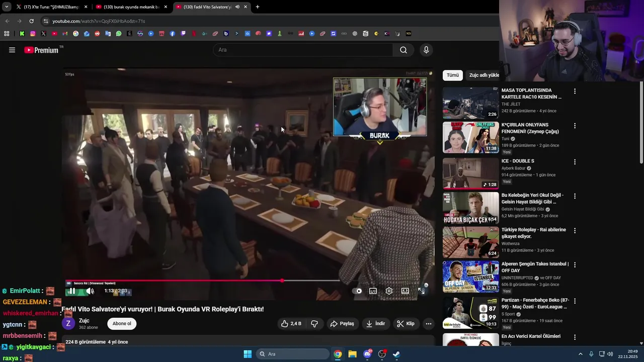Viewport: 644px width, 362px height.
Task: Open the apps grid bookmark
Action: [x=7, y=34]
